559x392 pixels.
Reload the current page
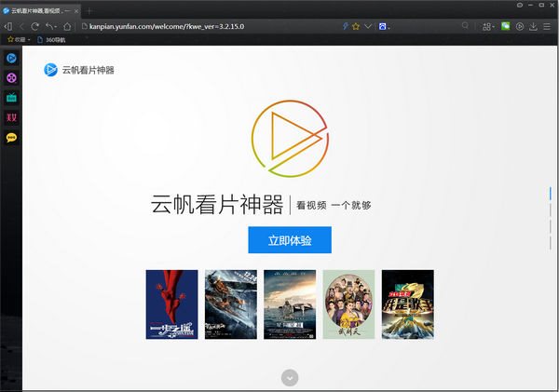point(34,26)
